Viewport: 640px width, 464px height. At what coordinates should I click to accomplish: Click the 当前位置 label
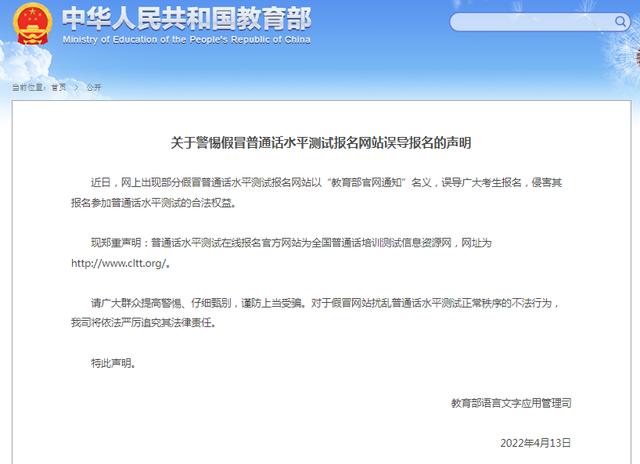[x=28, y=87]
